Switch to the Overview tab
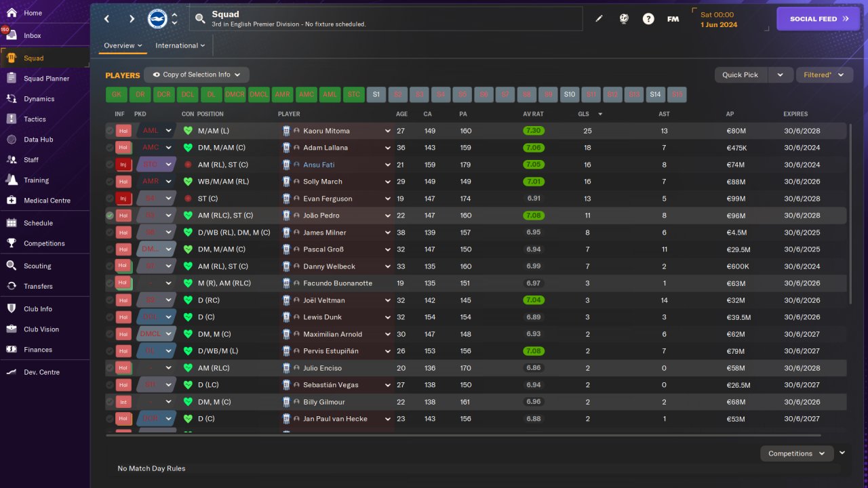This screenshot has width=868, height=488. tap(123, 45)
